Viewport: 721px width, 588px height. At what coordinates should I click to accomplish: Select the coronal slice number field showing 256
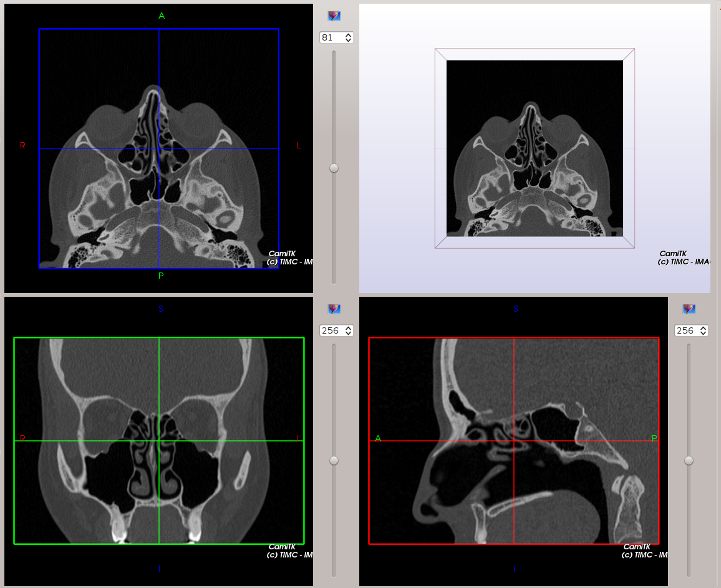pyautogui.click(x=332, y=330)
